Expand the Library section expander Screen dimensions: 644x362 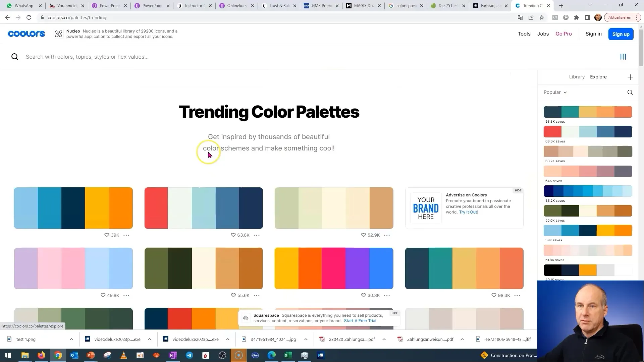click(x=577, y=76)
